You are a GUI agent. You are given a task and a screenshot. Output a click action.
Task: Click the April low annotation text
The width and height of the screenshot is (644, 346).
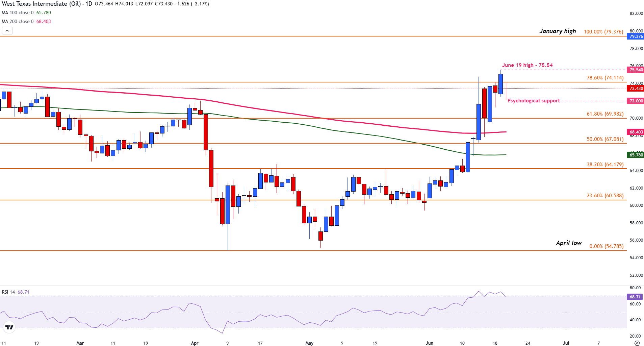coord(569,243)
